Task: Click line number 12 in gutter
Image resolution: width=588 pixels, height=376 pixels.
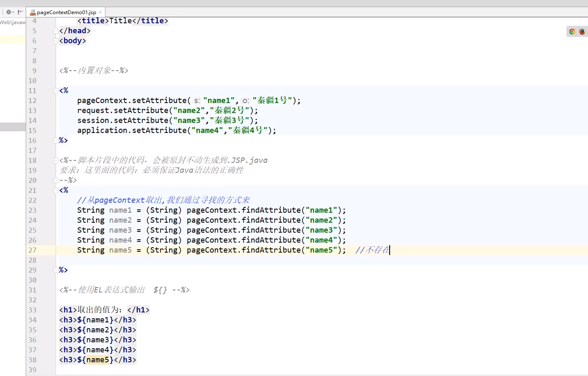Action: tap(32, 101)
